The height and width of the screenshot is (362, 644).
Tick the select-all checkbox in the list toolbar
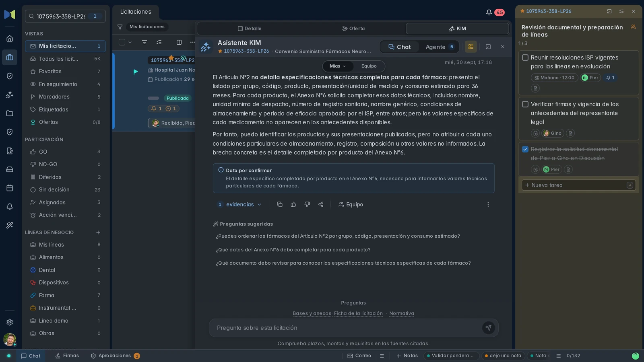[x=122, y=42]
